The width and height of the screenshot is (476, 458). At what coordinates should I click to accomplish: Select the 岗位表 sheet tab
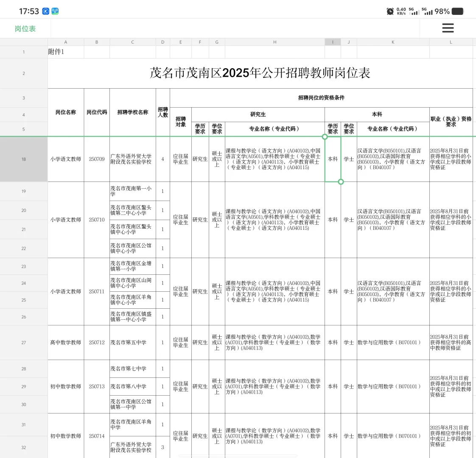coord(25,29)
